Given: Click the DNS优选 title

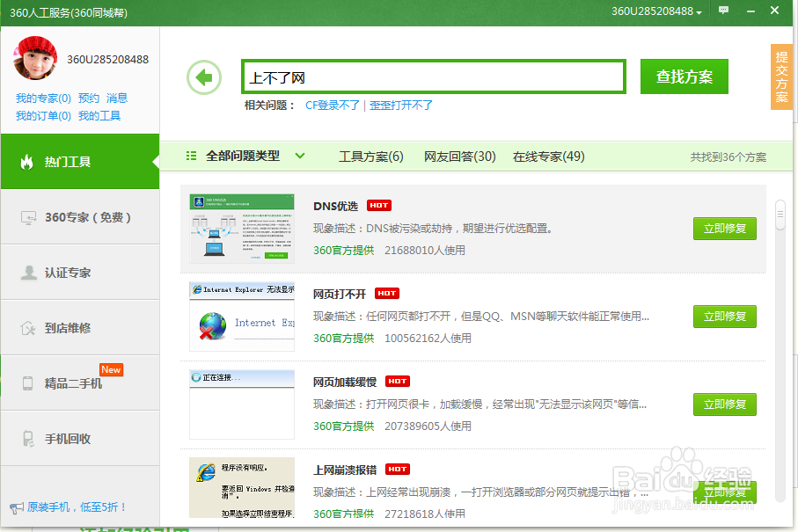Looking at the screenshot, I should click(x=335, y=206).
